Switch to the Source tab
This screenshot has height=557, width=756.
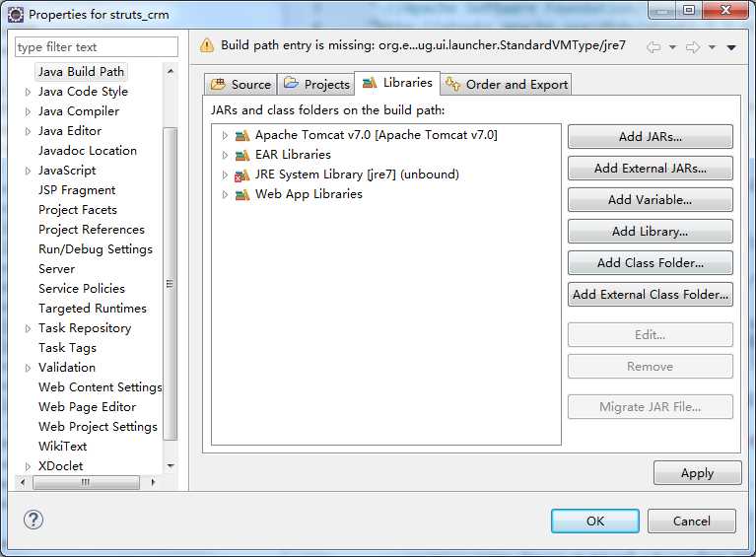[241, 85]
